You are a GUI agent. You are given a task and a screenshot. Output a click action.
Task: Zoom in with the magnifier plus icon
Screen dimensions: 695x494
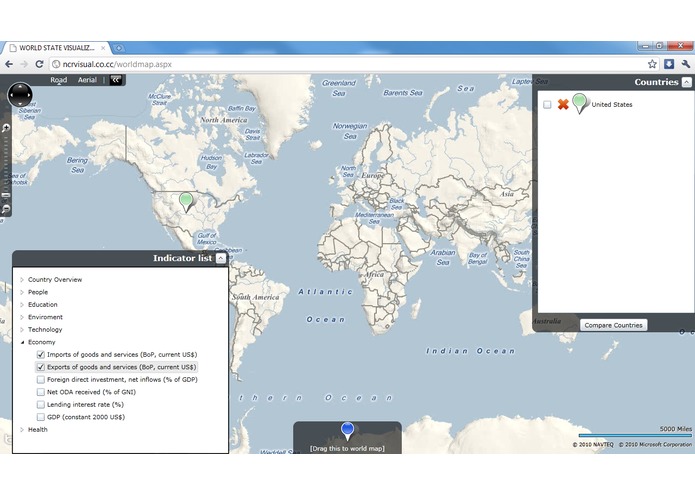pyautogui.click(x=5, y=128)
